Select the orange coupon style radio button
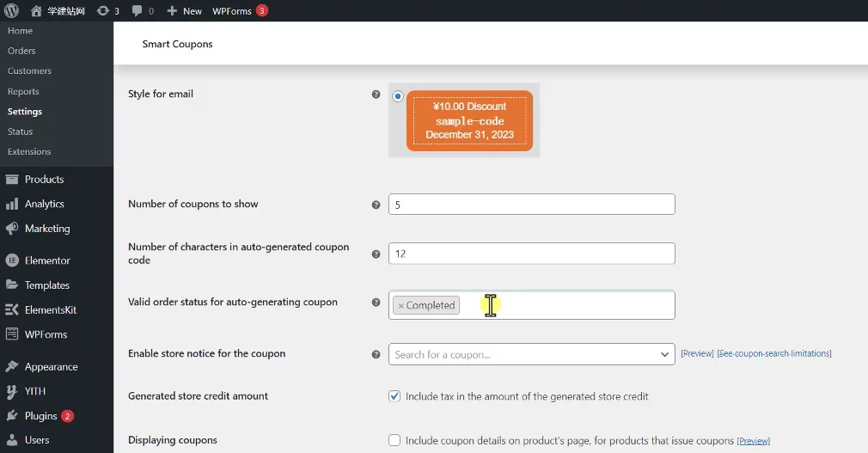Screen dimensions: 868x453 coord(397,96)
